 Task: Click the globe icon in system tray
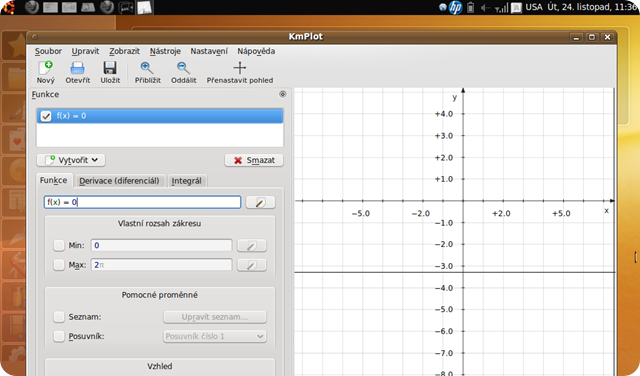pyautogui.click(x=443, y=7)
